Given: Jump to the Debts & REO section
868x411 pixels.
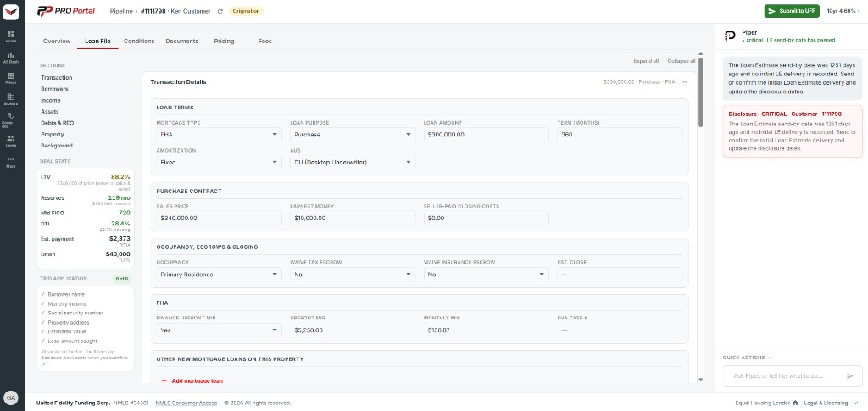Looking at the screenshot, I should pyautogui.click(x=57, y=123).
